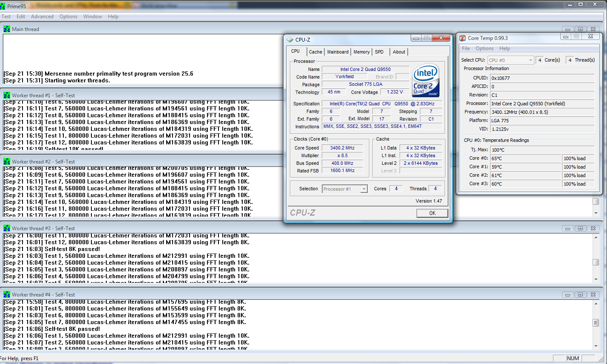Viewport: 607px width, 364px height.
Task: Click the Core Speed value 3400.2 MHz
Action: 342,148
